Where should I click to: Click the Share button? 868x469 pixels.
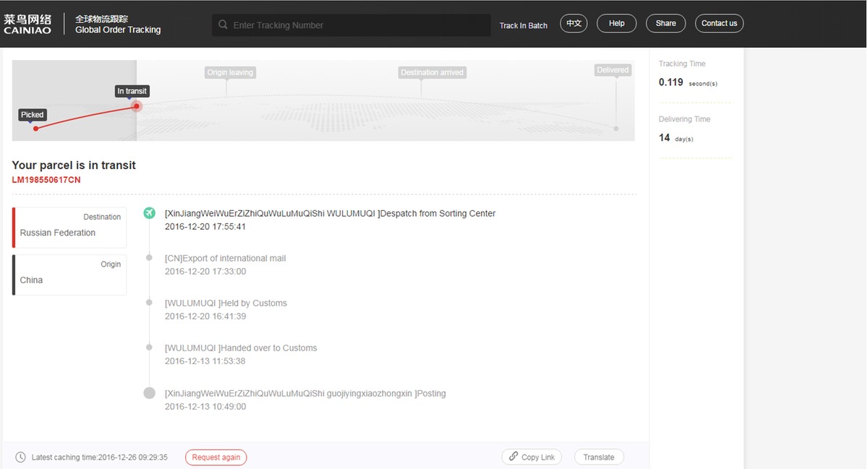coord(665,23)
